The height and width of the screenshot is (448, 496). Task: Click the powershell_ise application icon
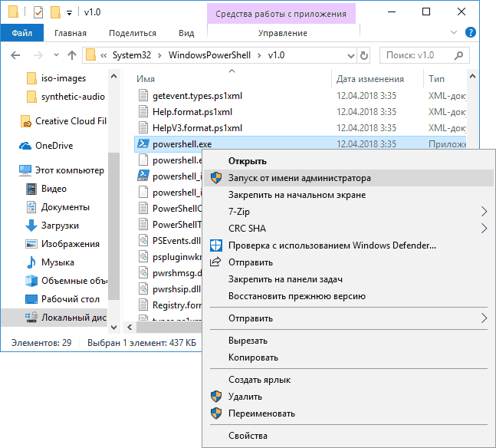(143, 176)
